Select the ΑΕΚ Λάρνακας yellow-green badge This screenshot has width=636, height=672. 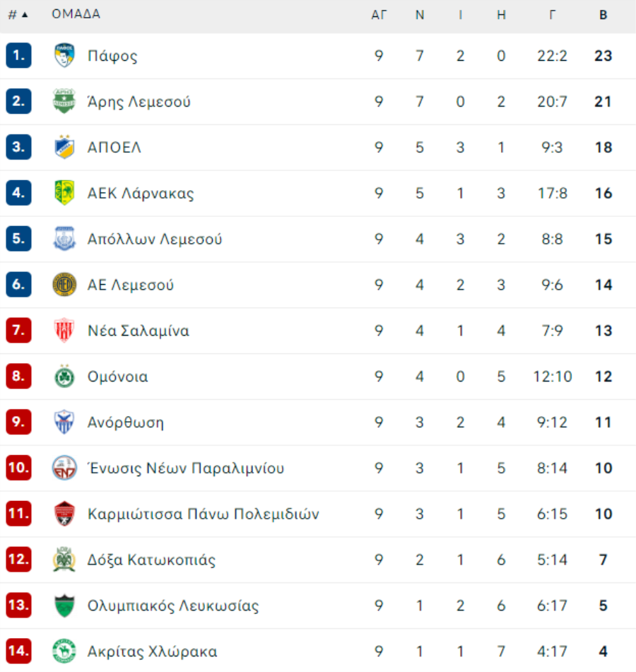coord(64,193)
